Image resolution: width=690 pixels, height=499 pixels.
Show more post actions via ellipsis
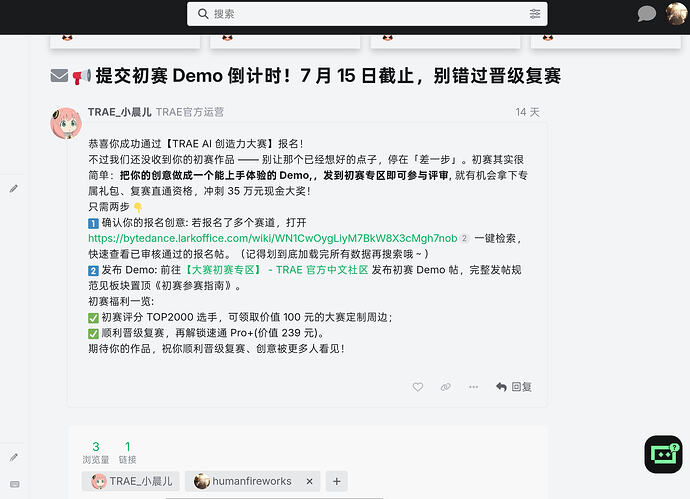[473, 387]
